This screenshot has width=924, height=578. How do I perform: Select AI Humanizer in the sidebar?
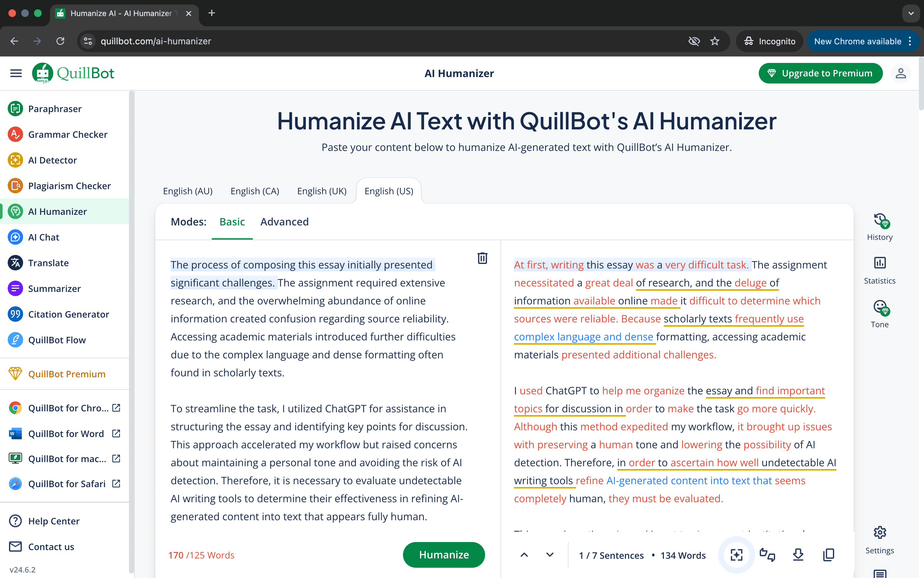pos(64,211)
